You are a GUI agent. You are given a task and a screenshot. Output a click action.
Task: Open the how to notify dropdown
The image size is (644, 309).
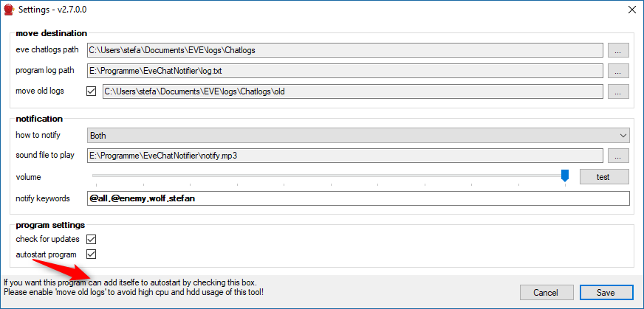[x=357, y=135]
